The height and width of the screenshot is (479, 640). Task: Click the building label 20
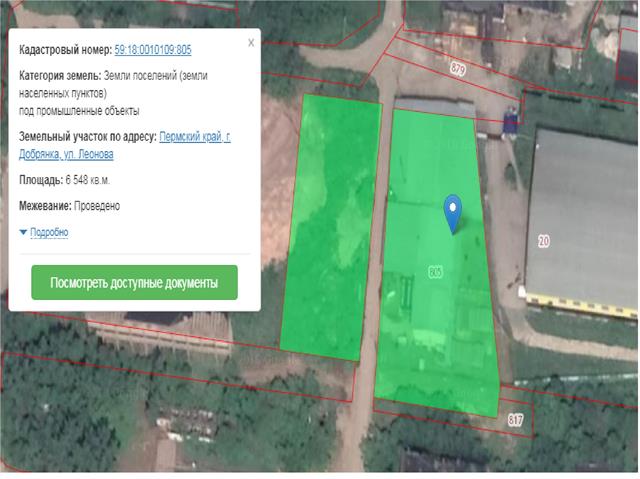544,240
